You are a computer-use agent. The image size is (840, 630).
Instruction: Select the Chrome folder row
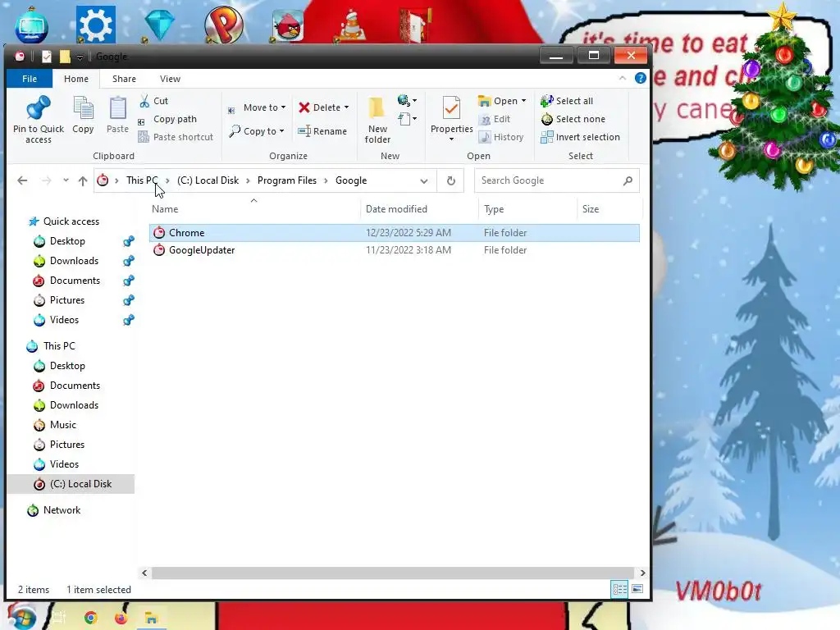395,232
